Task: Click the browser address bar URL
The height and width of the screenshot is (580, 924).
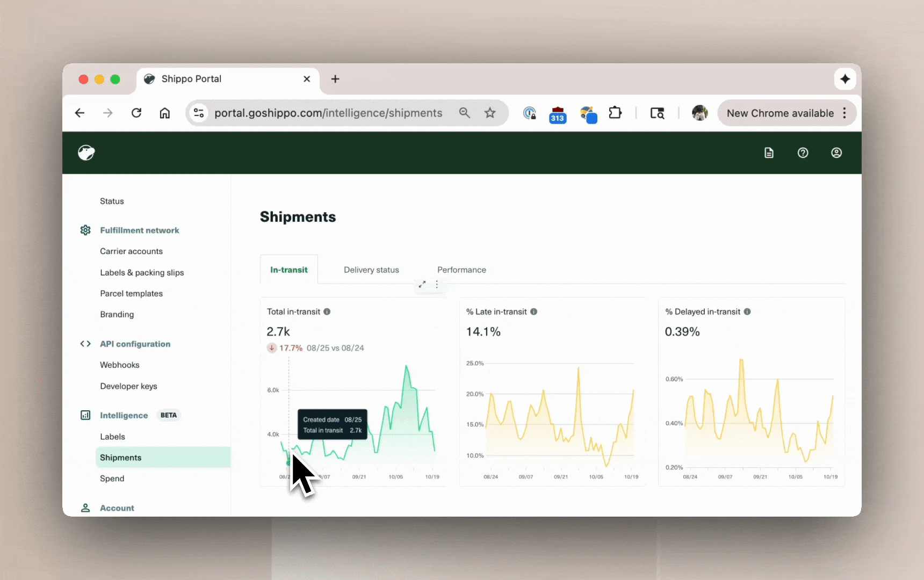Action: [328, 113]
